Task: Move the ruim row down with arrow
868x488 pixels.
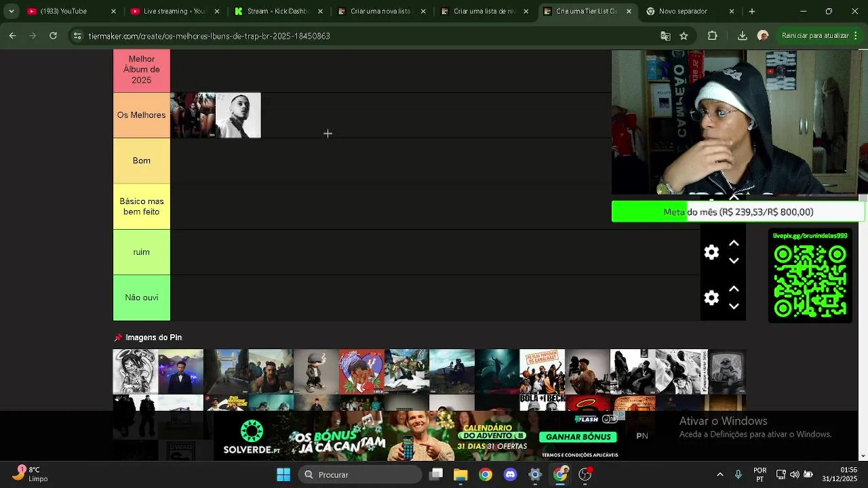Action: (x=734, y=261)
